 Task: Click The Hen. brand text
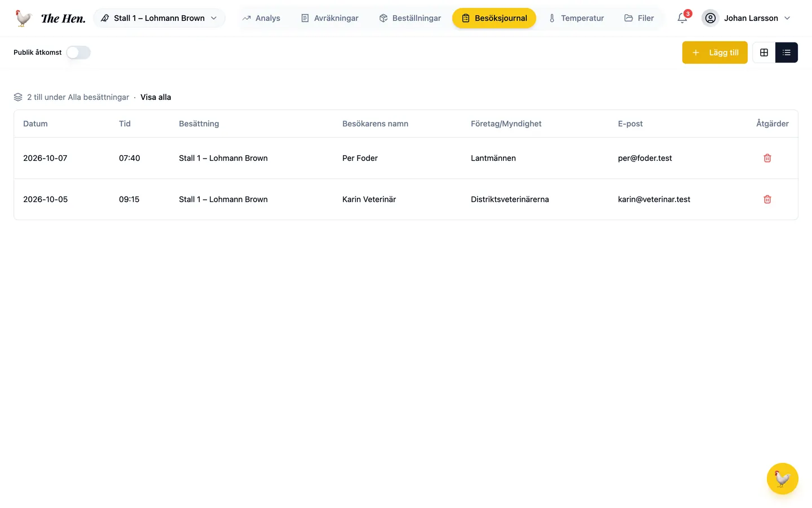(63, 18)
